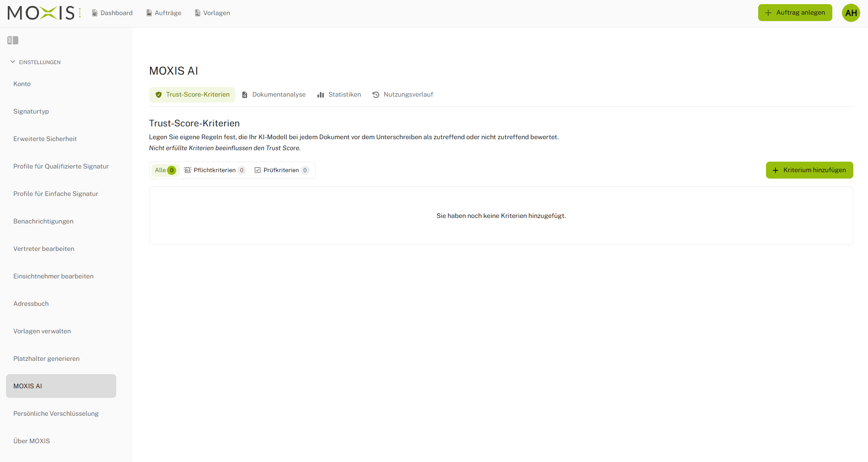Click the MOXIS logo
Viewport: 868px width, 462px height.
(x=44, y=13)
